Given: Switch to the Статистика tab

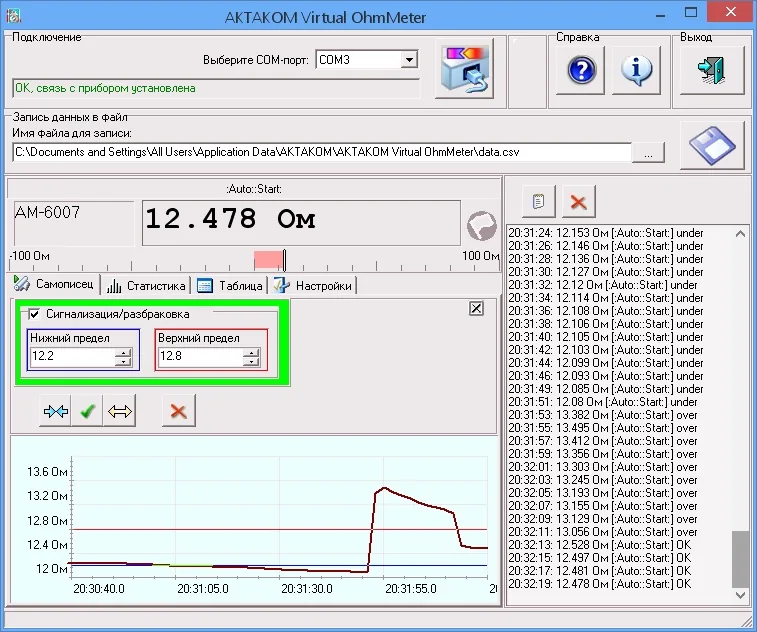Looking at the screenshot, I should [x=146, y=286].
